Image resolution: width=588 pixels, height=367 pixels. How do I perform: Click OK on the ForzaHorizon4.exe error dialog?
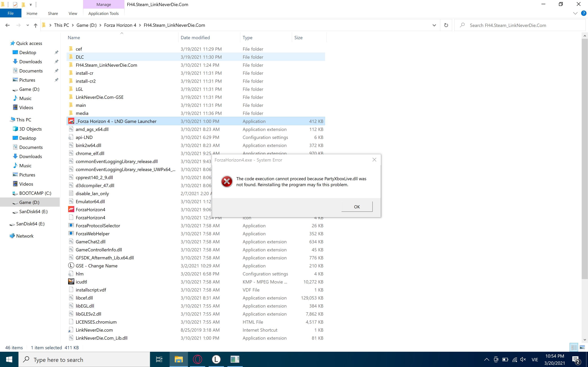click(357, 207)
